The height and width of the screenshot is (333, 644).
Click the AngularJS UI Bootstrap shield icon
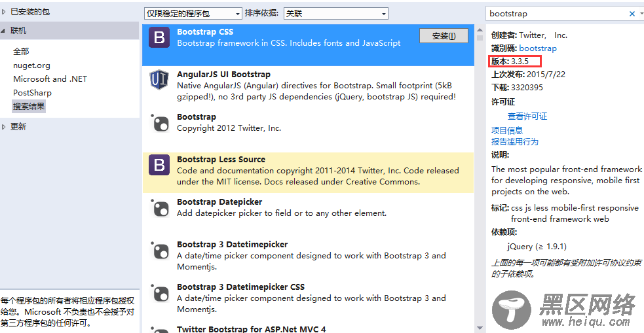click(x=159, y=80)
